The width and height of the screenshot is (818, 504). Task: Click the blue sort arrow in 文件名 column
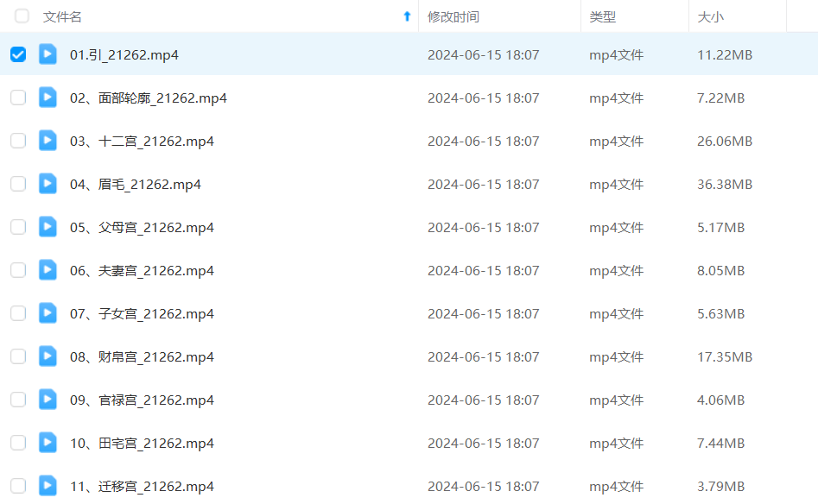coord(407,16)
